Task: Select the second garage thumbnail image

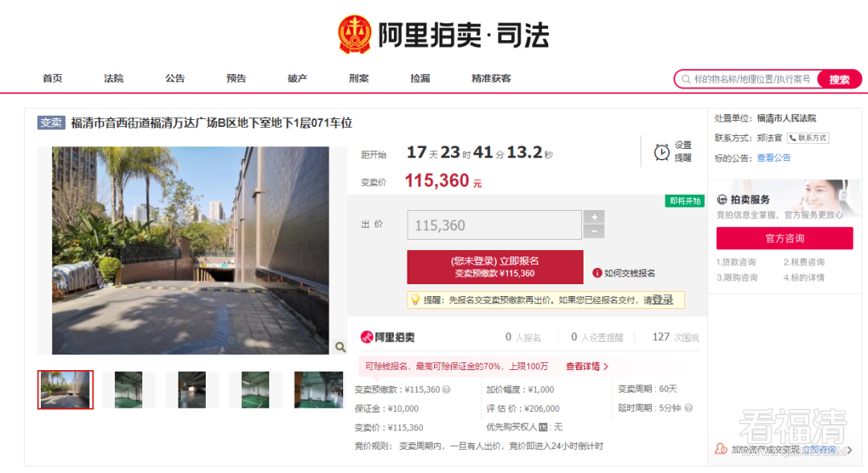Action: click(x=129, y=389)
